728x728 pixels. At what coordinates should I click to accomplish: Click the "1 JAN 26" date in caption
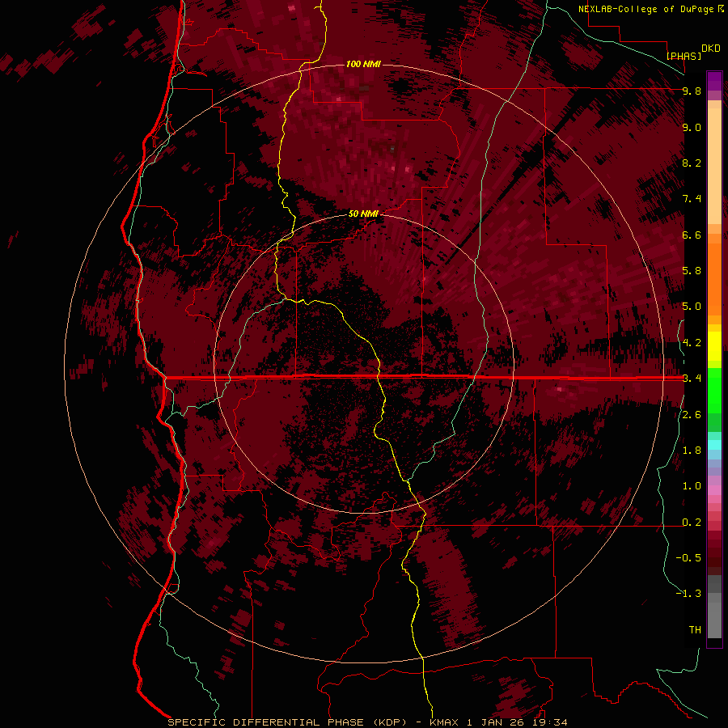495,722
